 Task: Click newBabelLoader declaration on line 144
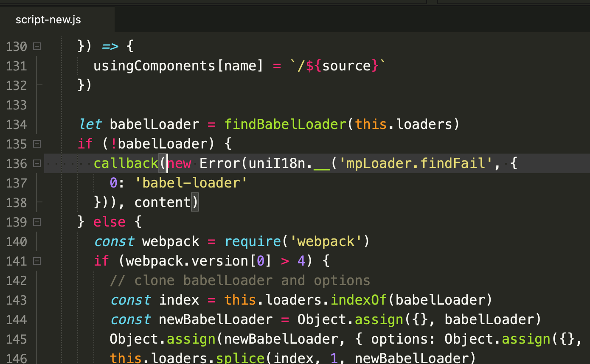pyautogui.click(x=216, y=320)
